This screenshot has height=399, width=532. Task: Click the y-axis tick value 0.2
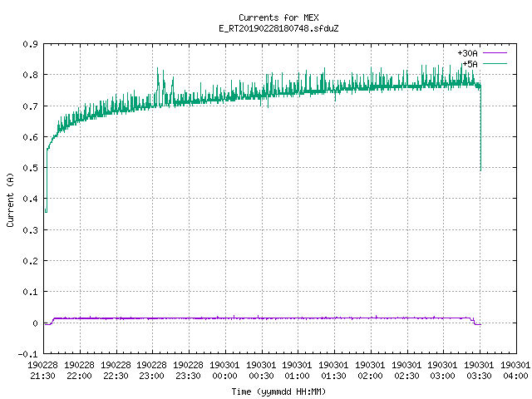pyautogui.click(x=30, y=261)
